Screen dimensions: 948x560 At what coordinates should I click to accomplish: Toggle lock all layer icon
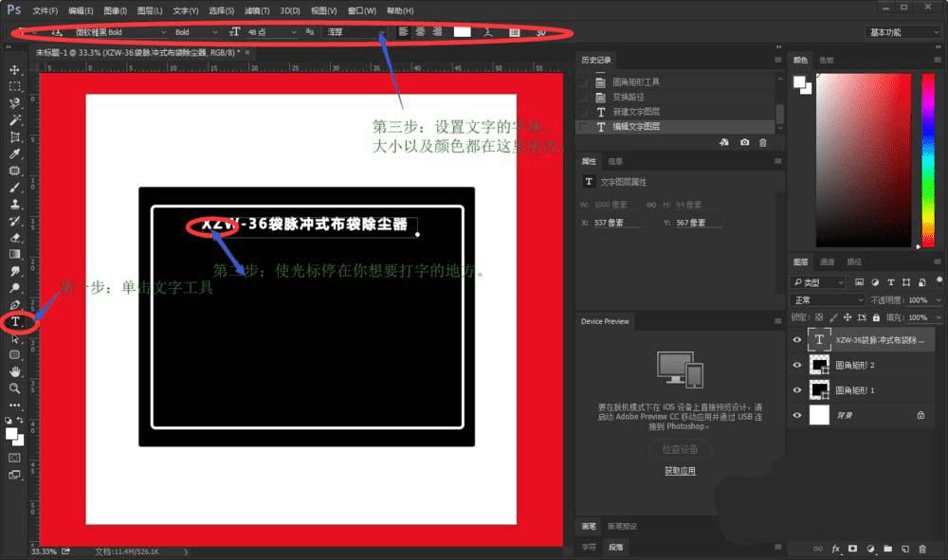[x=876, y=317]
